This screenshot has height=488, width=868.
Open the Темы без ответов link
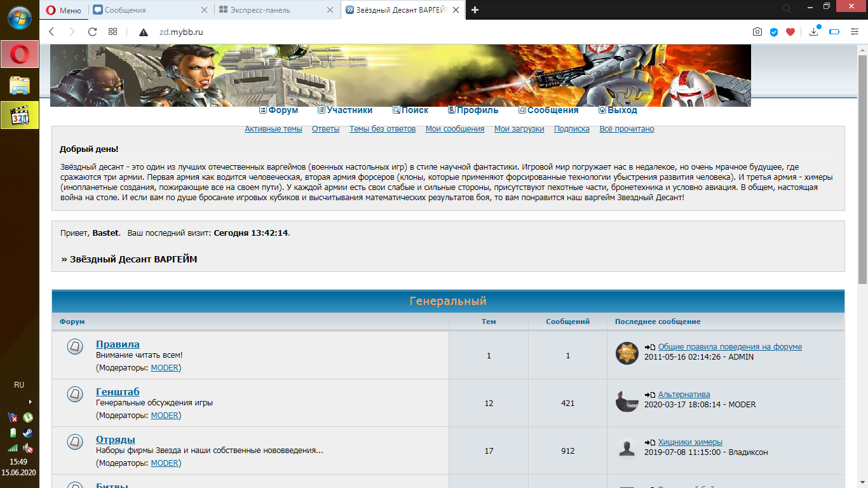click(x=383, y=129)
